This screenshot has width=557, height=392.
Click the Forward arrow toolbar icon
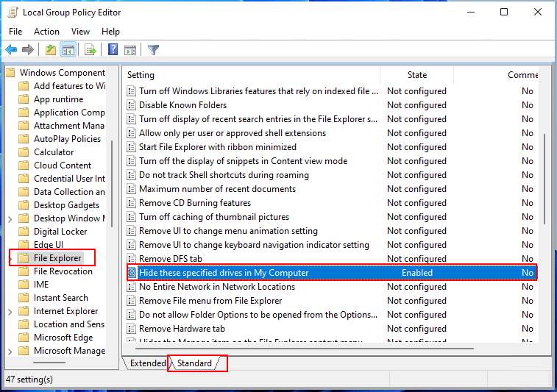pyautogui.click(x=28, y=50)
